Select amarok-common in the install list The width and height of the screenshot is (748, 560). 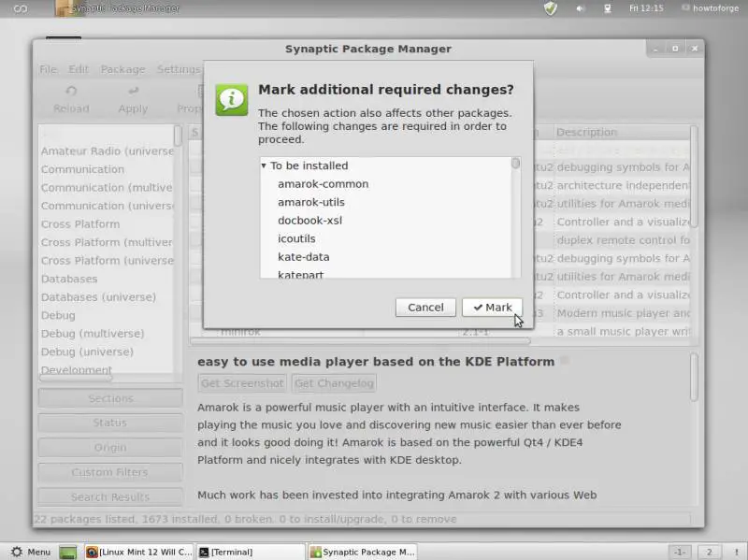pyautogui.click(x=323, y=184)
